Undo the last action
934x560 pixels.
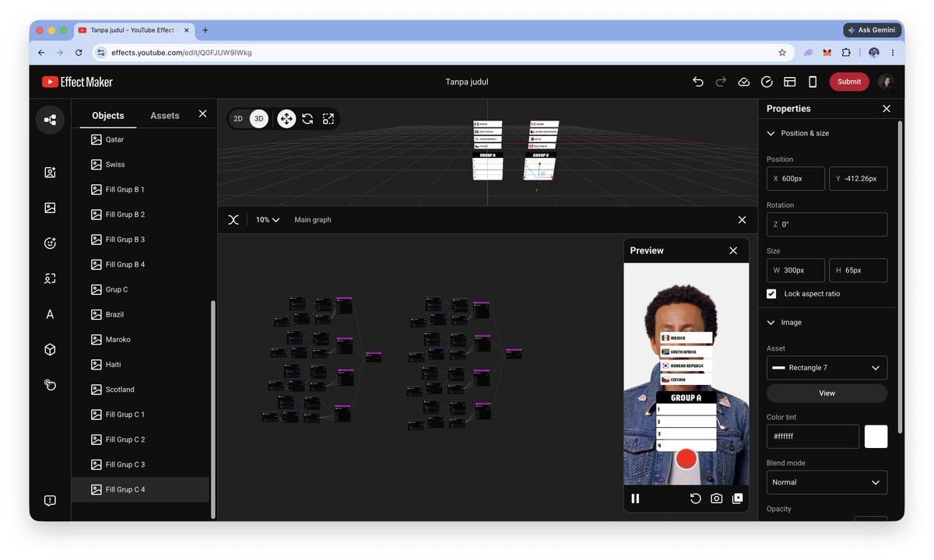coord(698,82)
